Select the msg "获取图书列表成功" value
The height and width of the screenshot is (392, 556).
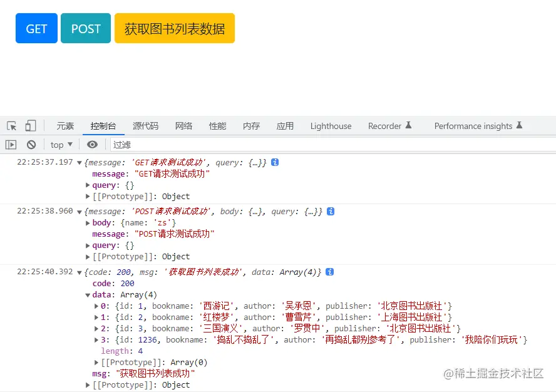click(155, 374)
